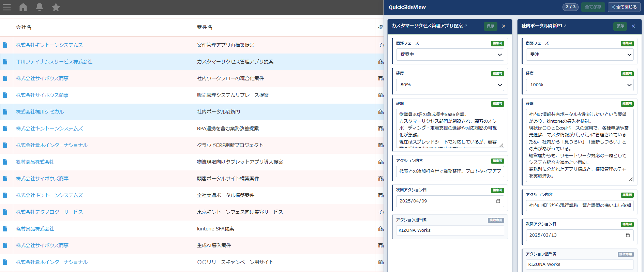Select cell 東京キントーンフェス向け集客サービス
The height and width of the screenshot is (272, 644).
pyautogui.click(x=284, y=212)
